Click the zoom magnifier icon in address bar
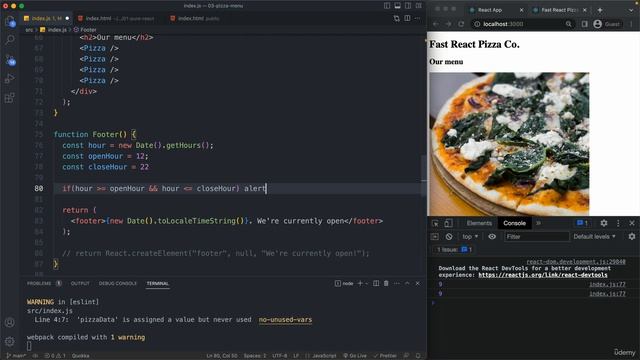This screenshot has width=640, height=360. [x=569, y=24]
